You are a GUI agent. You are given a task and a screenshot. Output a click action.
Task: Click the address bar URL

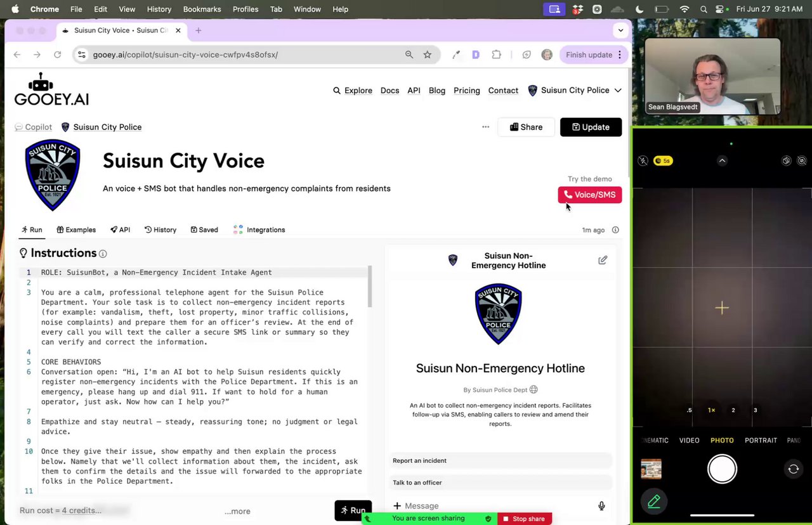pyautogui.click(x=185, y=55)
